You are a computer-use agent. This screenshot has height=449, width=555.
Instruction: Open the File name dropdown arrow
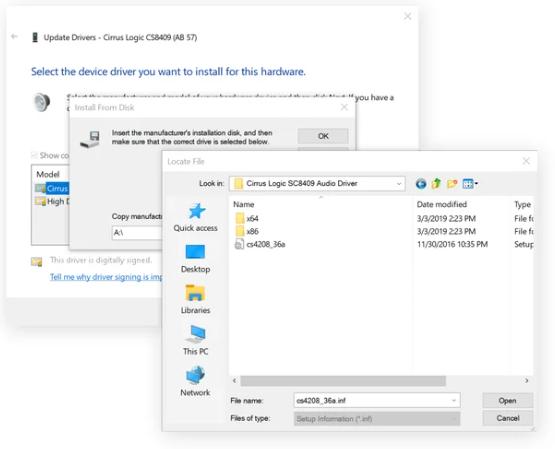[x=454, y=401]
